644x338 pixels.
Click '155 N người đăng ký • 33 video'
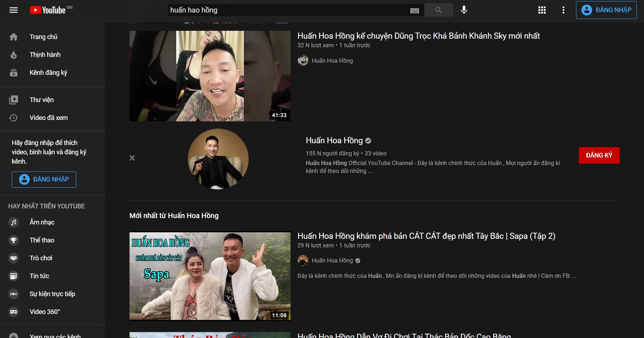click(346, 153)
